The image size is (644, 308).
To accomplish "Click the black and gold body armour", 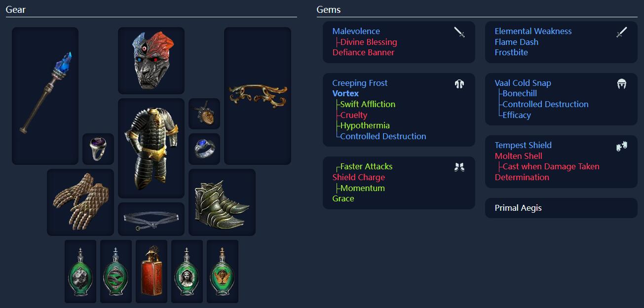I will 151,148.
